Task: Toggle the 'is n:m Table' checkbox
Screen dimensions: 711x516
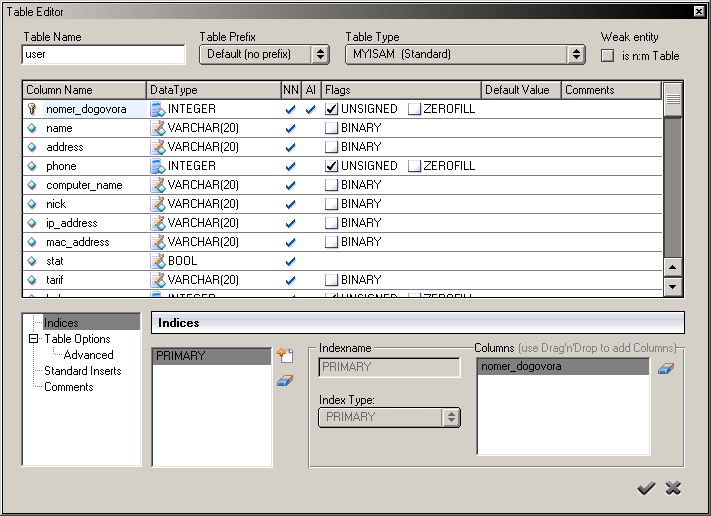Action: click(607, 56)
